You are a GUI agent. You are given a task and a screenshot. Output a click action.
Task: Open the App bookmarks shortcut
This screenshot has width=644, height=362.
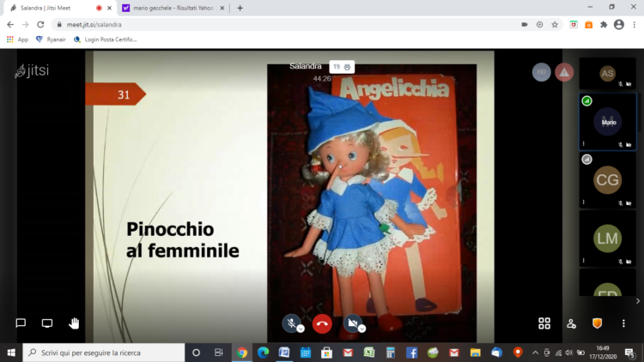tap(18, 39)
